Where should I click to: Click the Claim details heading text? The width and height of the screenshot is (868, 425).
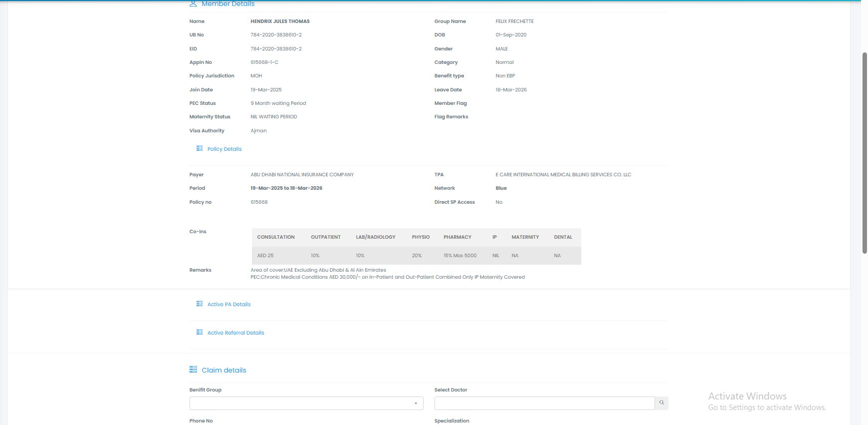click(x=223, y=370)
